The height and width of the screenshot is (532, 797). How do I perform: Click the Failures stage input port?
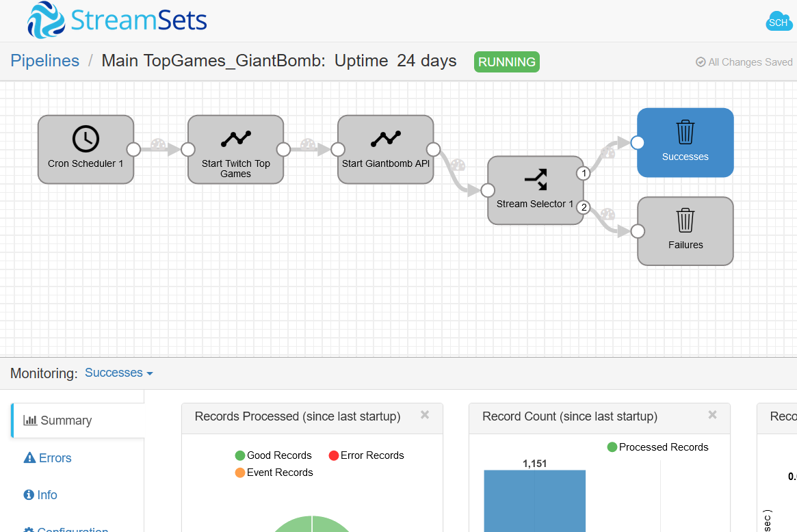(x=638, y=231)
